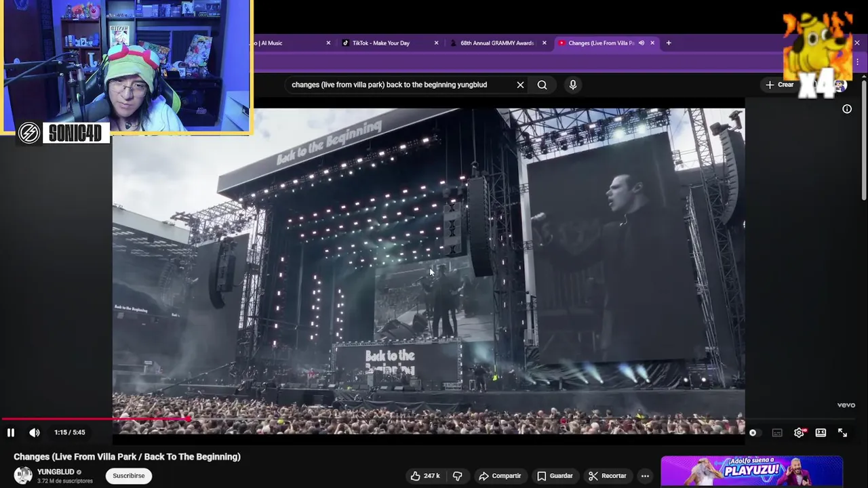Clear the YouTube search box text
The height and width of the screenshot is (488, 868).
click(520, 85)
